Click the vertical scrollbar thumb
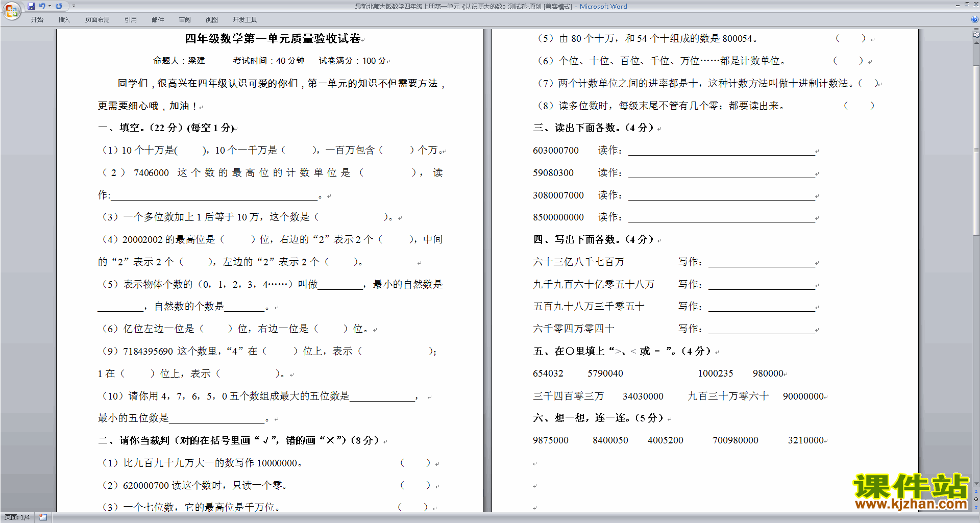Image resolution: width=980 pixels, height=523 pixels. tap(976, 151)
